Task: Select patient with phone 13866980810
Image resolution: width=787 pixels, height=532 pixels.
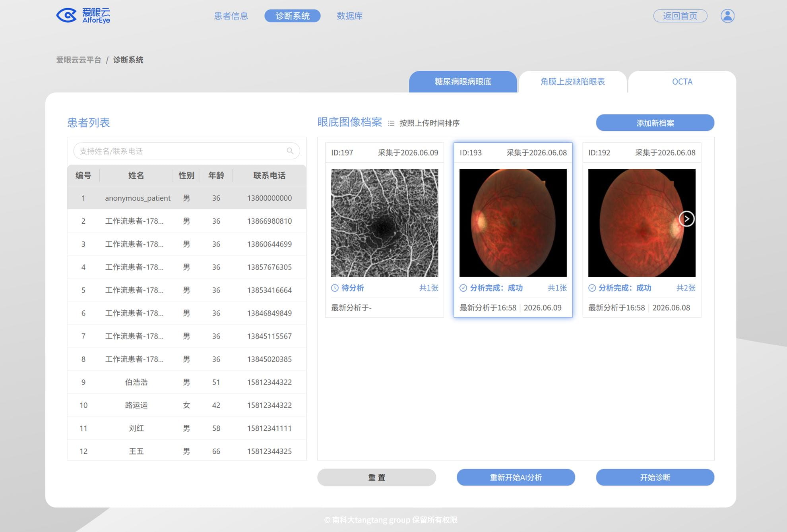Action: tap(187, 221)
